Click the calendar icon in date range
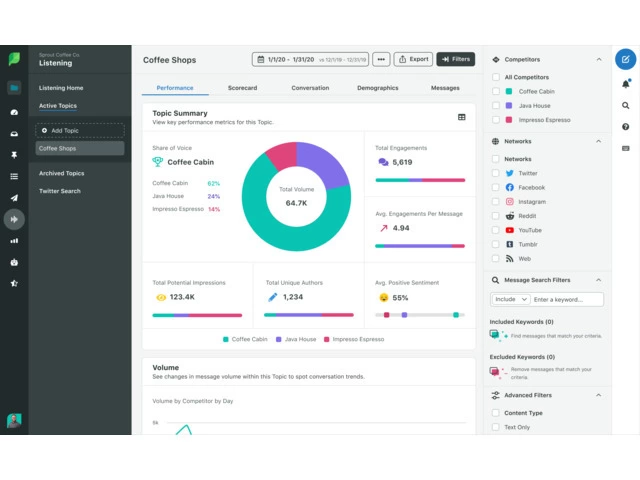Screen dimensions: 640x480 (260, 60)
